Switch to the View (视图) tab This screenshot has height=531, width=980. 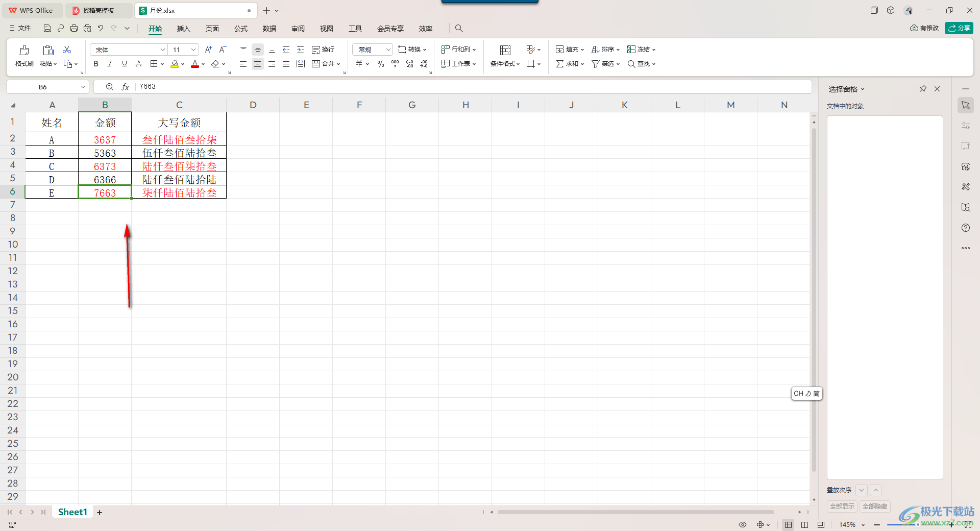(327, 29)
